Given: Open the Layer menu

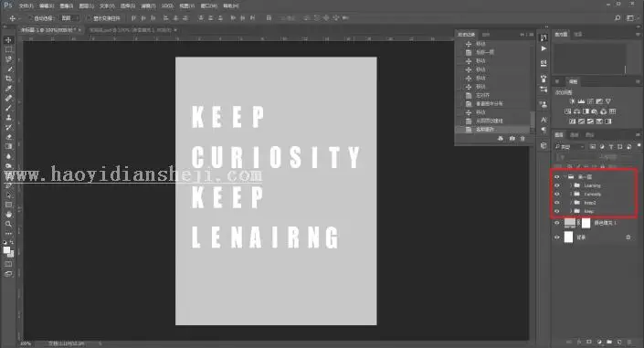Looking at the screenshot, I should pos(86,6).
